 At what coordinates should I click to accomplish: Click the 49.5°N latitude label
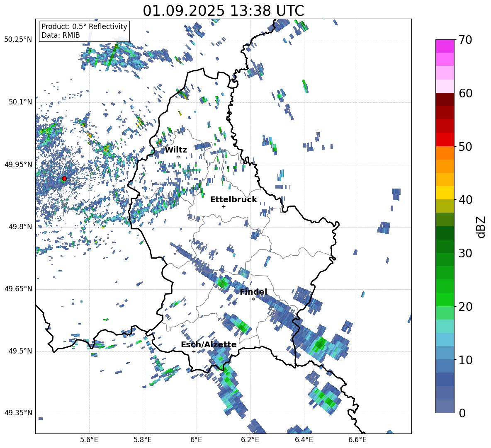pyautogui.click(x=20, y=351)
